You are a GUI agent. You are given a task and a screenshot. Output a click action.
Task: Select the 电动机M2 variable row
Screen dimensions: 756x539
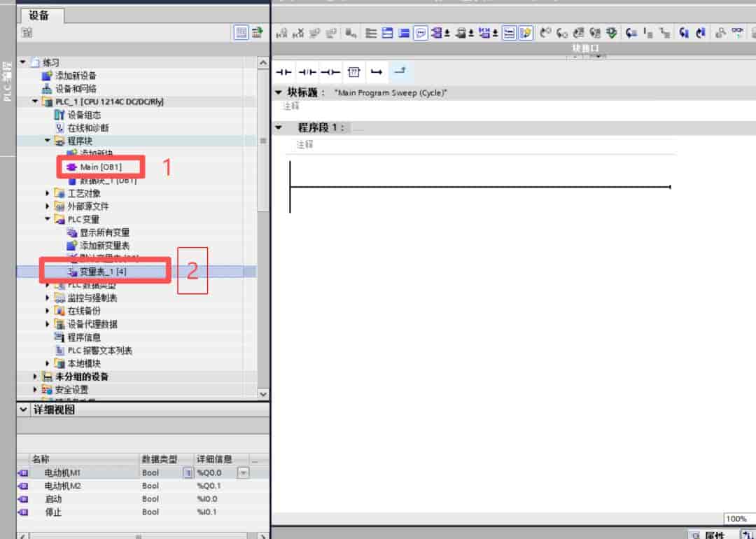[142, 486]
